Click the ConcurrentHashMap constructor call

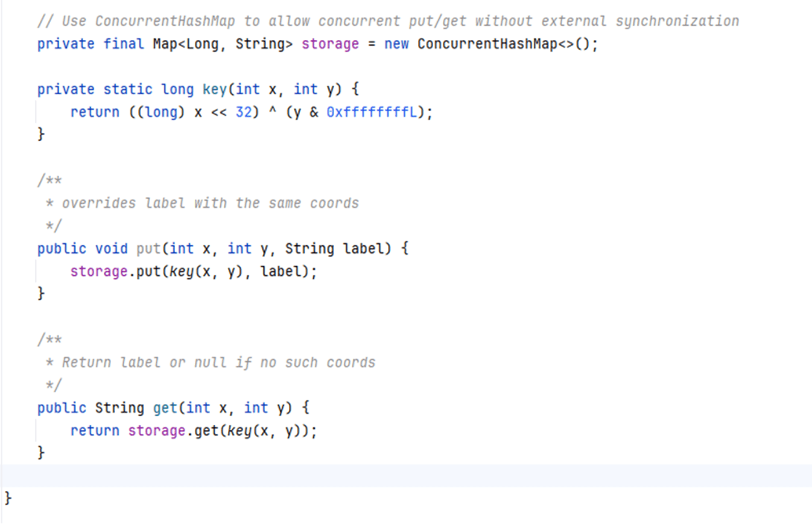click(x=487, y=44)
